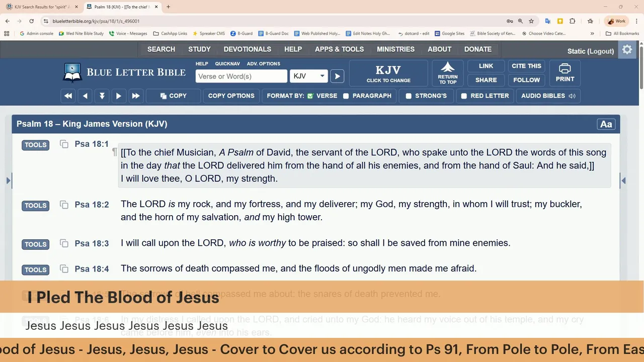Click the browser back arrow
The height and width of the screenshot is (362, 644).
[8, 21]
